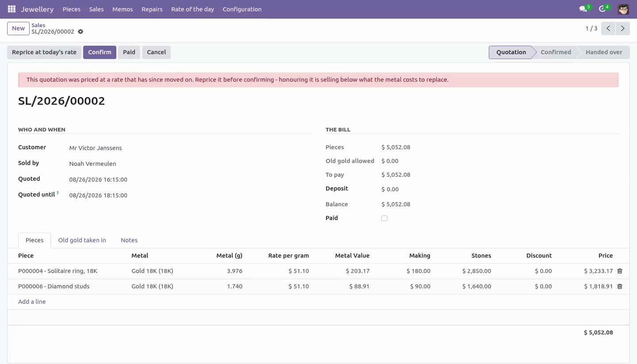Select the Confirmed status stage
Screen dimensions: 637x364
[x=556, y=52]
